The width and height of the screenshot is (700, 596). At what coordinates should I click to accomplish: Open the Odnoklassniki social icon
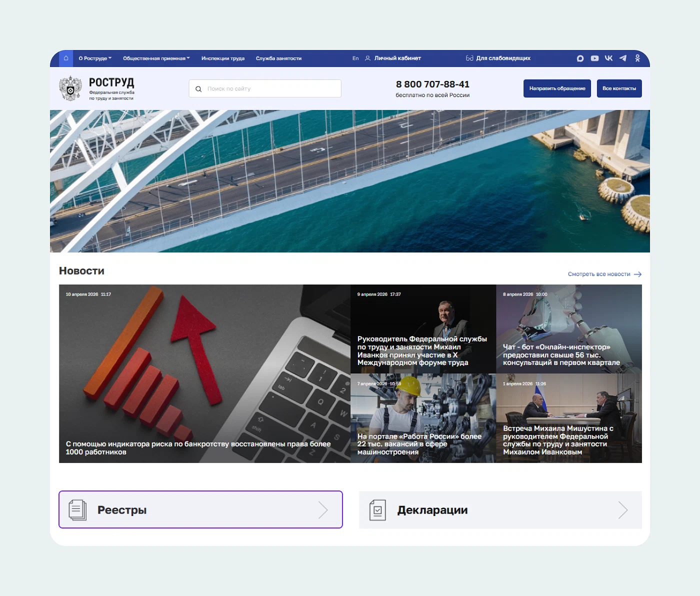[637, 58]
